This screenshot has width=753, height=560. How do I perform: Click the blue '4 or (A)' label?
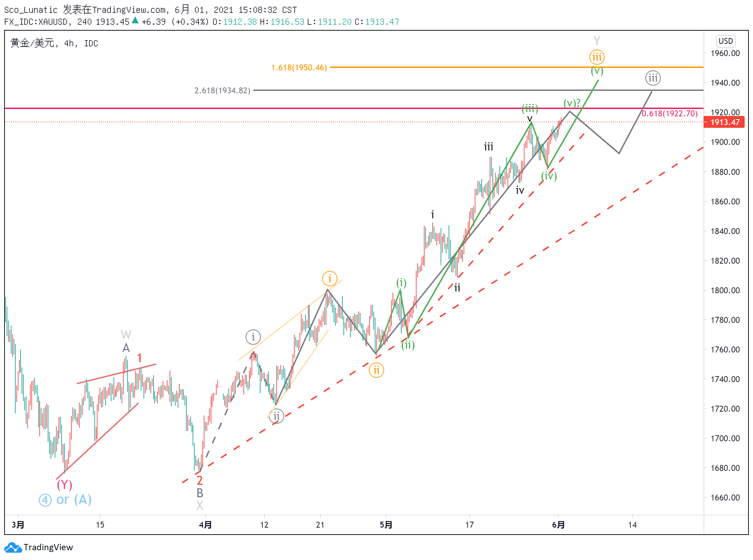click(x=65, y=500)
